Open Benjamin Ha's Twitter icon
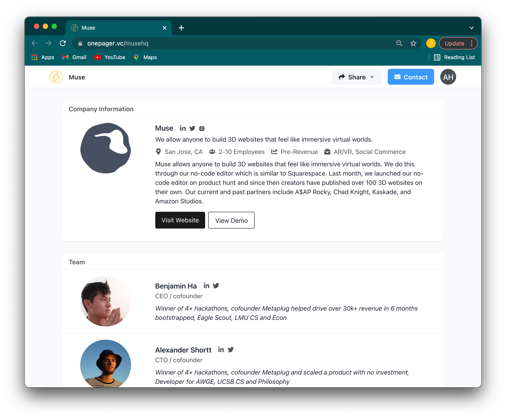The width and height of the screenshot is (506, 420). coord(216,286)
